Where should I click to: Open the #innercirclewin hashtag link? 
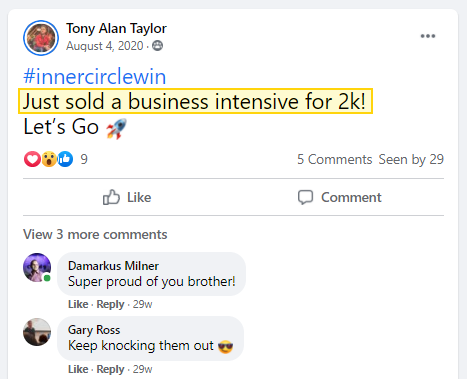tap(95, 76)
